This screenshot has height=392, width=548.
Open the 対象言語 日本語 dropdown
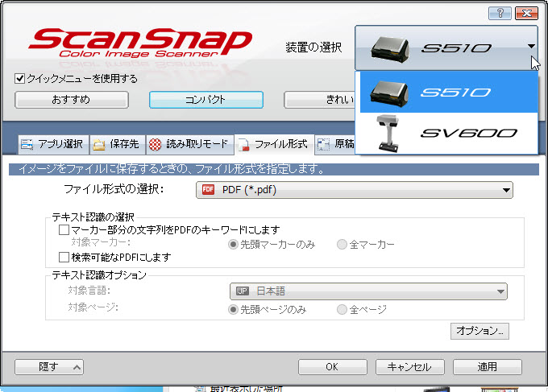pos(368,291)
